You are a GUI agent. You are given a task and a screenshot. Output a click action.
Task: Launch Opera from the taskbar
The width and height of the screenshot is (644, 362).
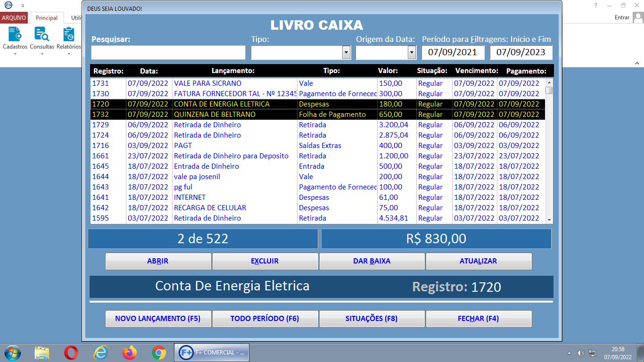[x=71, y=352]
